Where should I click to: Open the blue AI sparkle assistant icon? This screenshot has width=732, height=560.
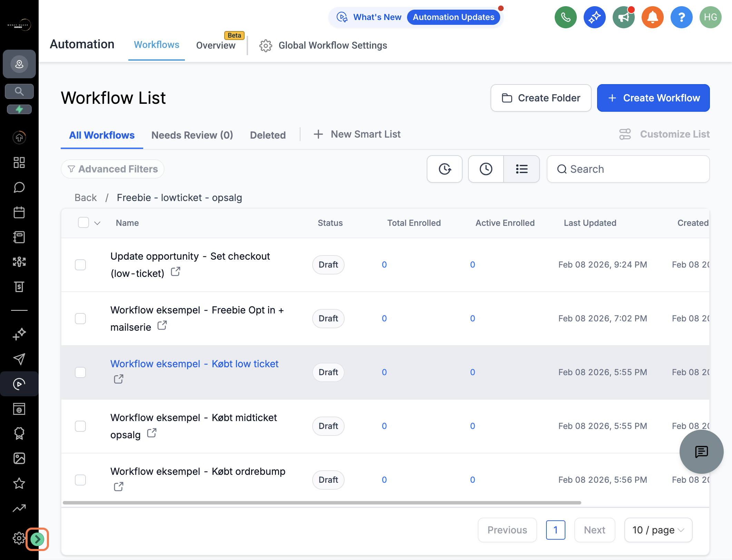(x=595, y=17)
